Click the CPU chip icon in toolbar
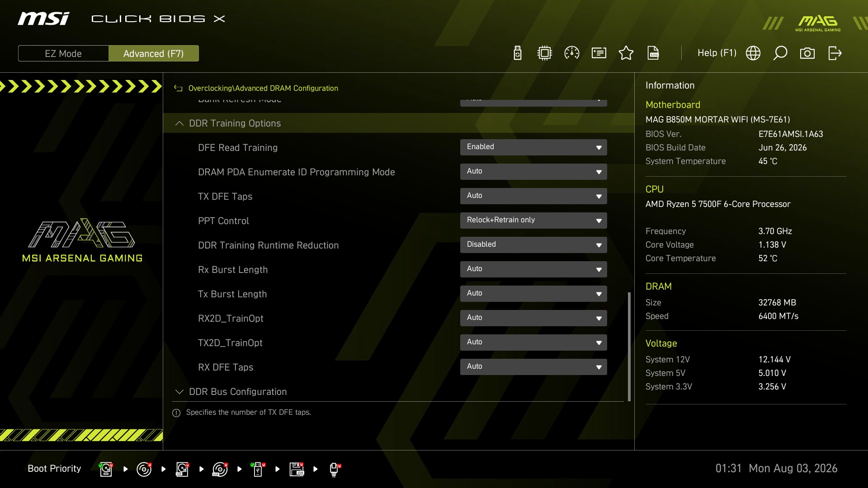The image size is (868, 488). tap(545, 53)
